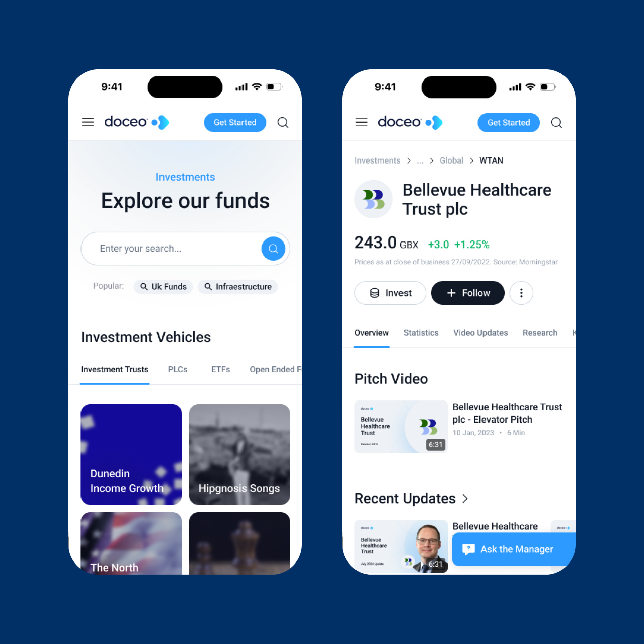Image resolution: width=644 pixels, height=644 pixels.
Task: Click the Invest button
Action: [x=390, y=293]
